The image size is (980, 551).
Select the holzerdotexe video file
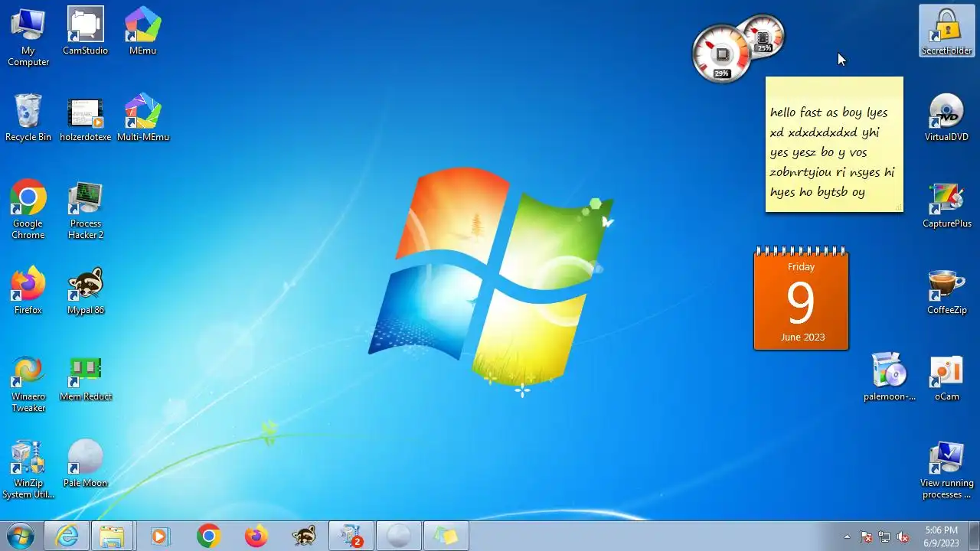[85, 118]
